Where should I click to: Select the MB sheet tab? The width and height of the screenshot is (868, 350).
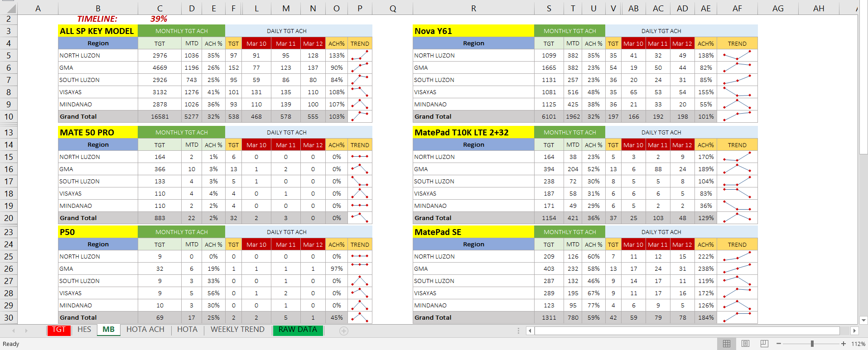[109, 330]
